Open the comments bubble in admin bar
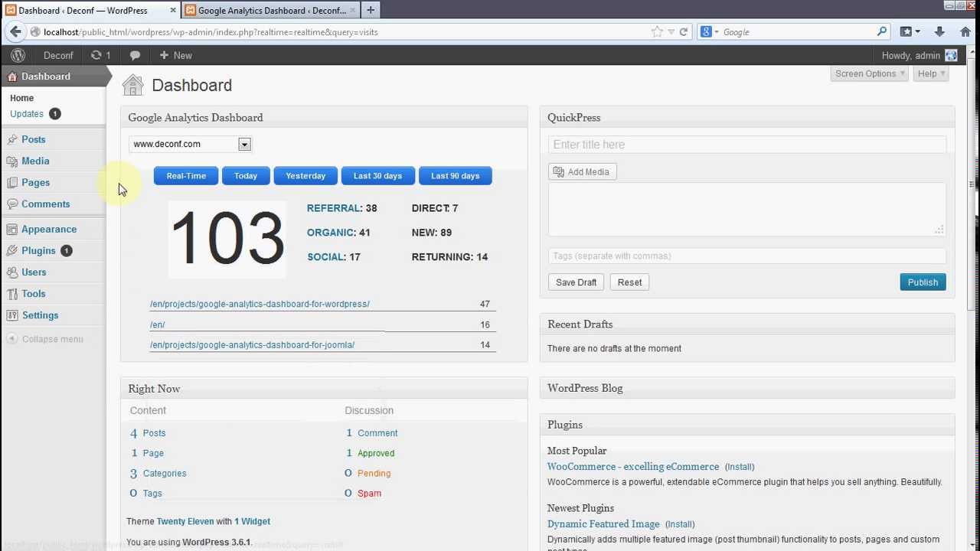The width and height of the screenshot is (980, 551). [x=135, y=55]
